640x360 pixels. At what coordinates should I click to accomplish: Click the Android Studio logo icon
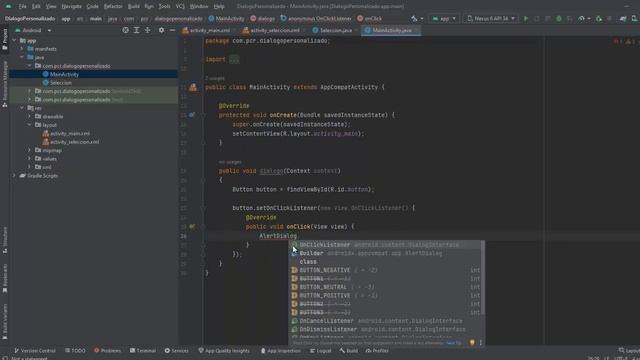[x=8, y=7]
